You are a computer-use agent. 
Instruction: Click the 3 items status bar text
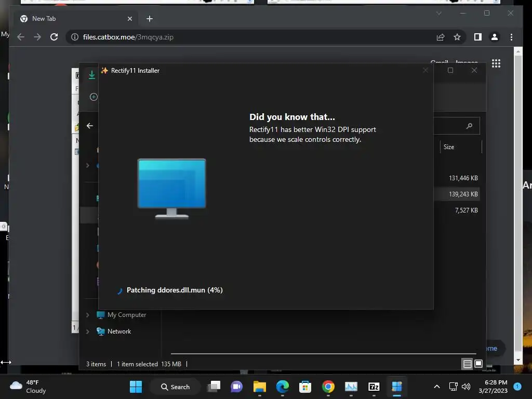tap(96, 364)
